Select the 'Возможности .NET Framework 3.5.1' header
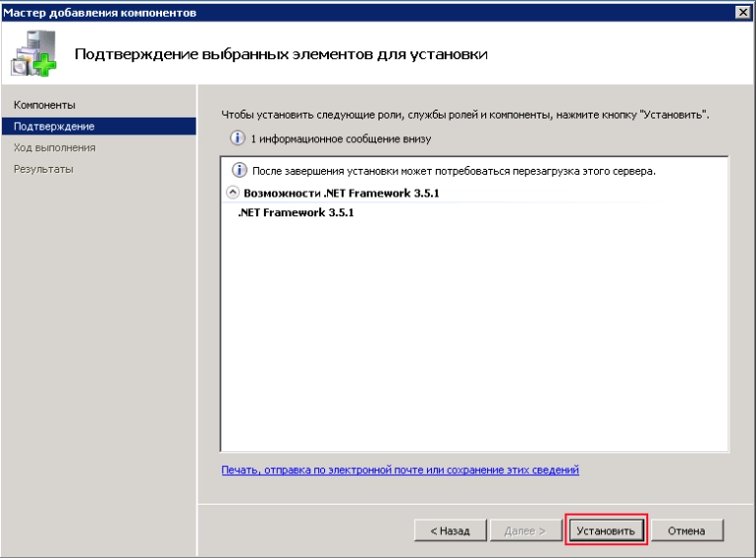This screenshot has height=558, width=756. click(x=341, y=194)
